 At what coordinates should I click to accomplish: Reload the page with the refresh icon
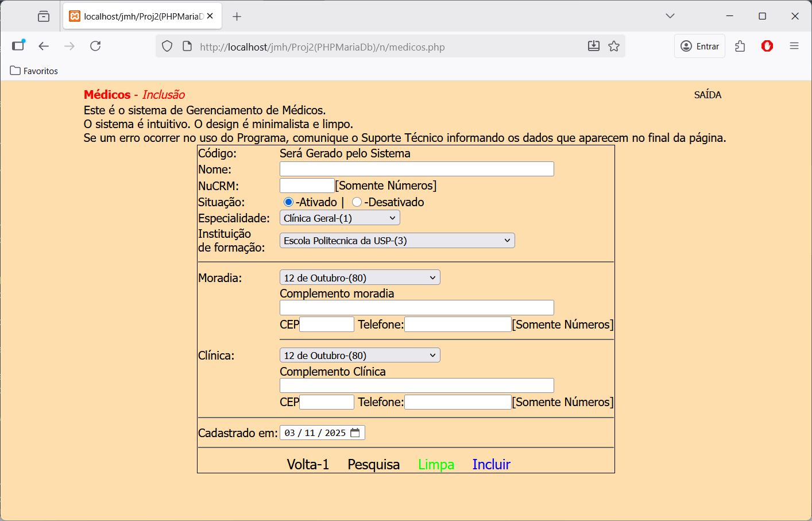[95, 46]
